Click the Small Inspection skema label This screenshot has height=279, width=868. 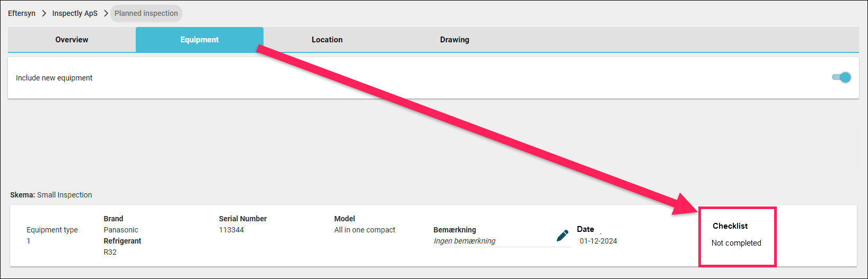[x=64, y=195]
